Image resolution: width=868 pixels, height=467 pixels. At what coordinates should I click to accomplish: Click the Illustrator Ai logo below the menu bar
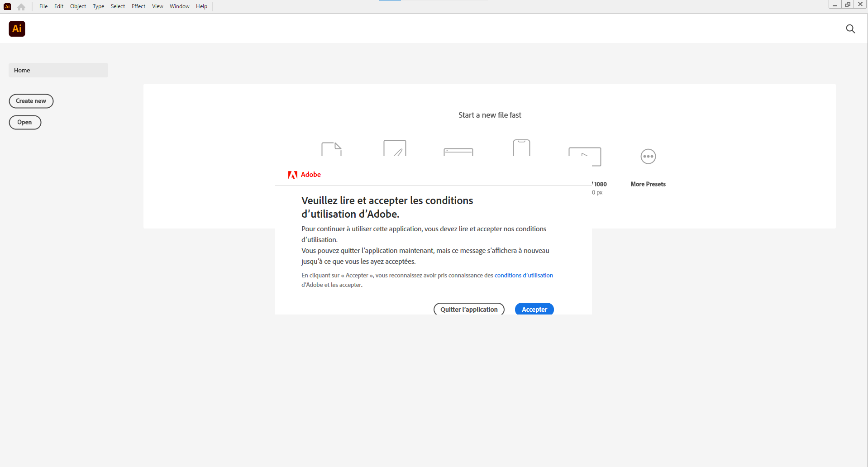pyautogui.click(x=17, y=29)
